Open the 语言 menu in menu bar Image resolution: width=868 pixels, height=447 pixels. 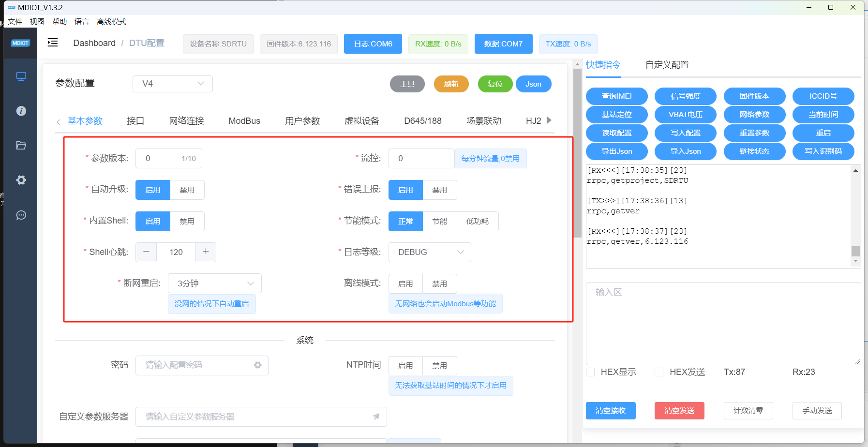pyautogui.click(x=81, y=21)
